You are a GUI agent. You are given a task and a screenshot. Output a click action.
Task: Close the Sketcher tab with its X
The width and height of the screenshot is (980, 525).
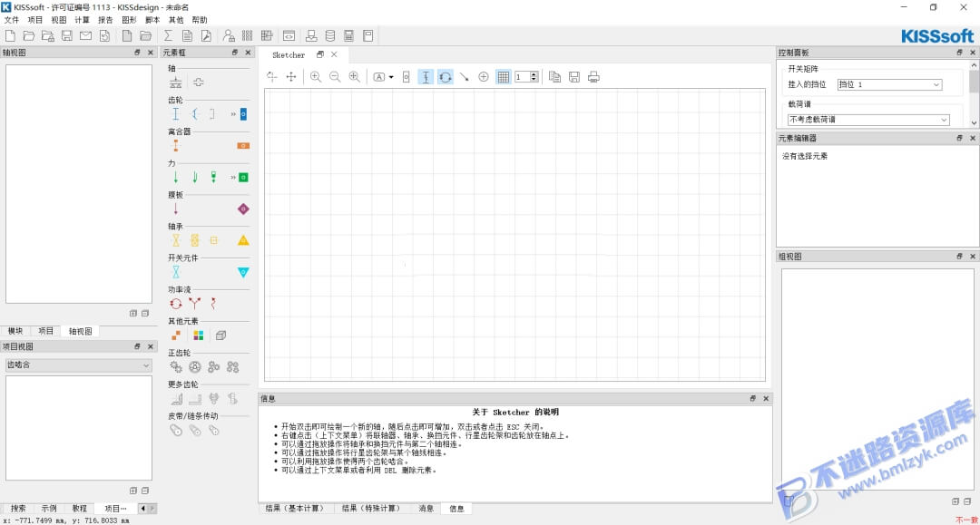pyautogui.click(x=334, y=54)
